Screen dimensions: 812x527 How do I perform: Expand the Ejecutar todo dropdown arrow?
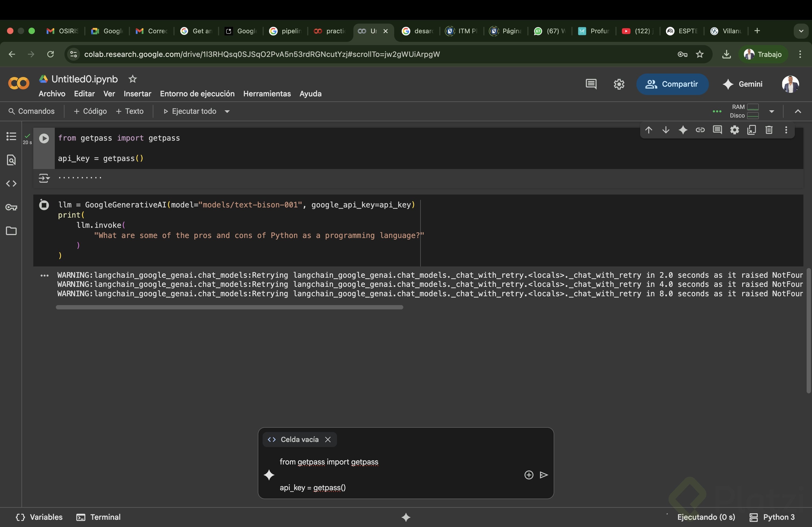click(x=227, y=111)
